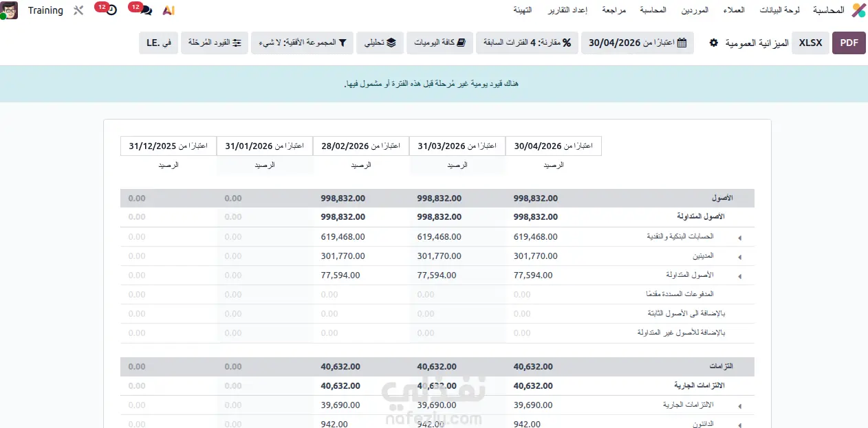The height and width of the screenshot is (428, 868).
Task: Open the كافة اليوميات journals filter
Action: tap(440, 43)
